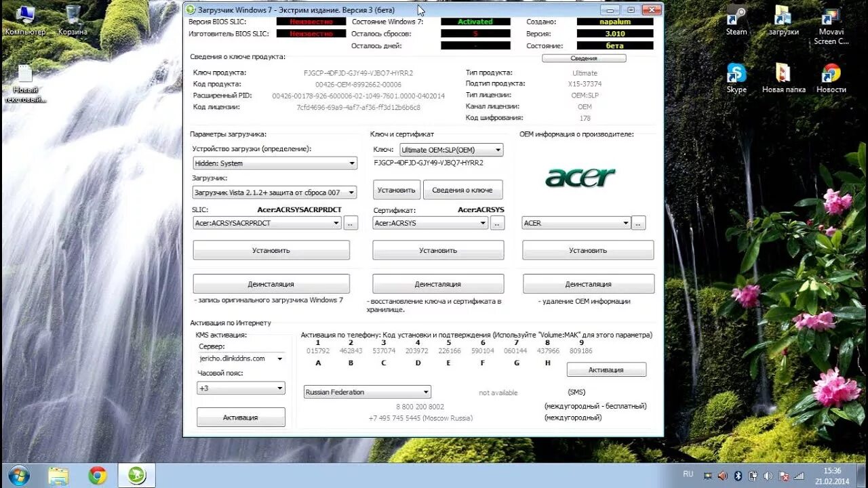
Task: Browse OEM info with .. button
Action: [x=639, y=223]
